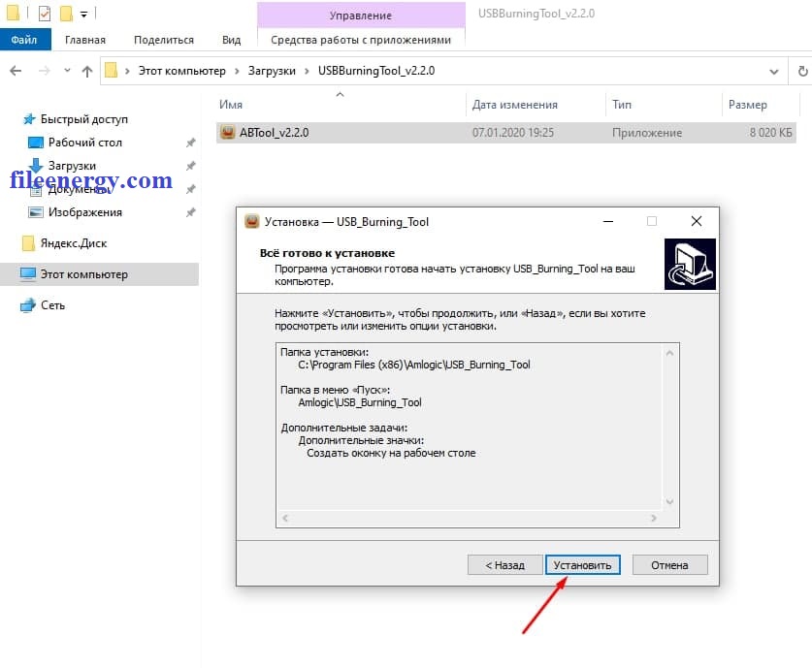Click the right arrow of the summary horizontal scrollbar
The height and width of the screenshot is (668, 812).
click(654, 518)
